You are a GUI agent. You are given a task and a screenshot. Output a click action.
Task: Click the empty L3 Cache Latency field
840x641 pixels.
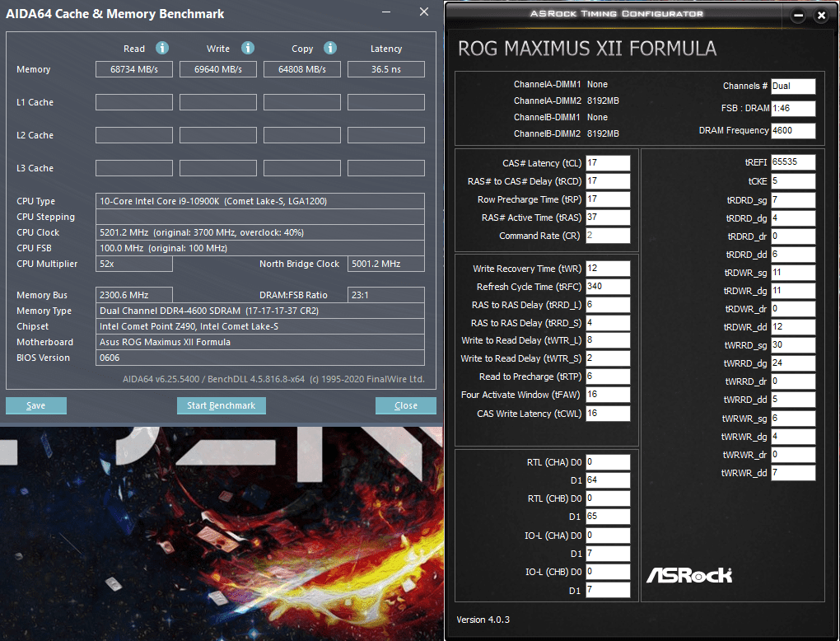click(386, 168)
